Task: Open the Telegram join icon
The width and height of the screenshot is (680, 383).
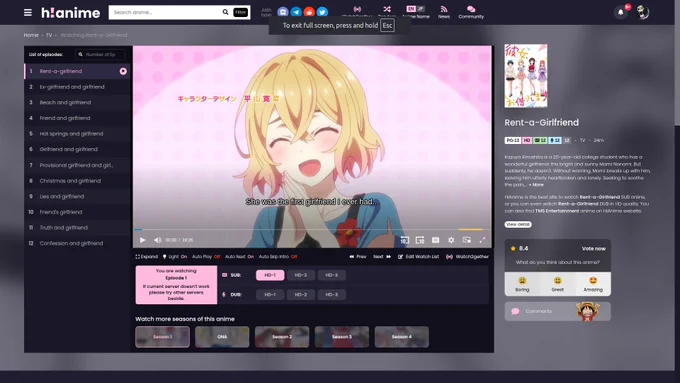Action: [x=296, y=12]
